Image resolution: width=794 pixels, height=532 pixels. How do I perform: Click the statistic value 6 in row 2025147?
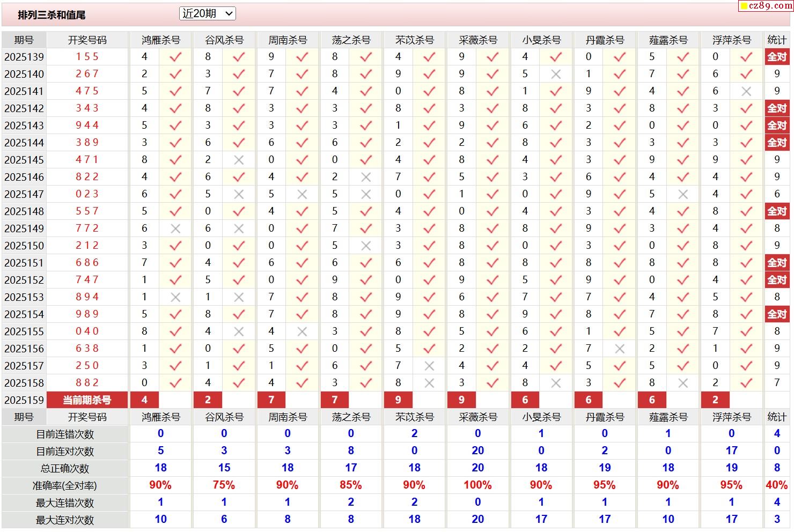point(777,194)
